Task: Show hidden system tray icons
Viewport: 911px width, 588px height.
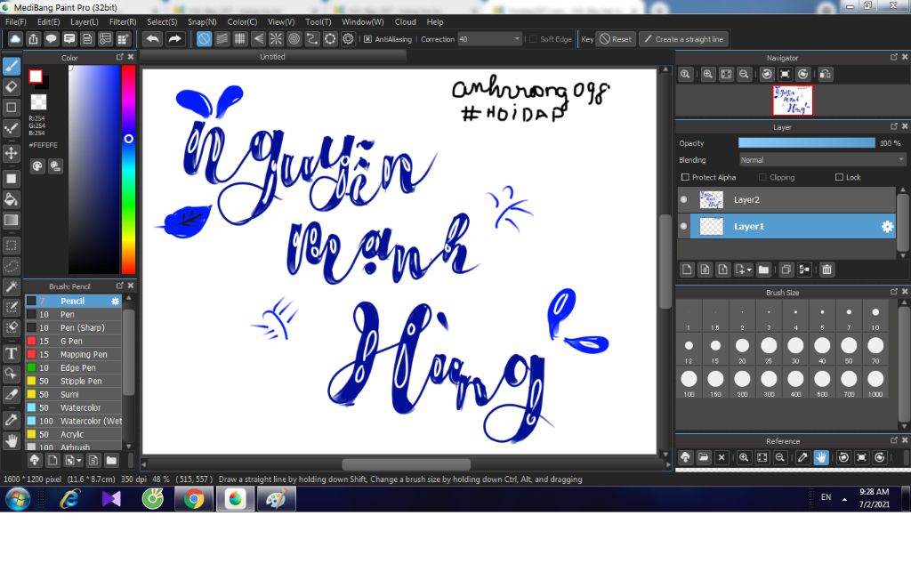Action: pyautogui.click(x=844, y=499)
